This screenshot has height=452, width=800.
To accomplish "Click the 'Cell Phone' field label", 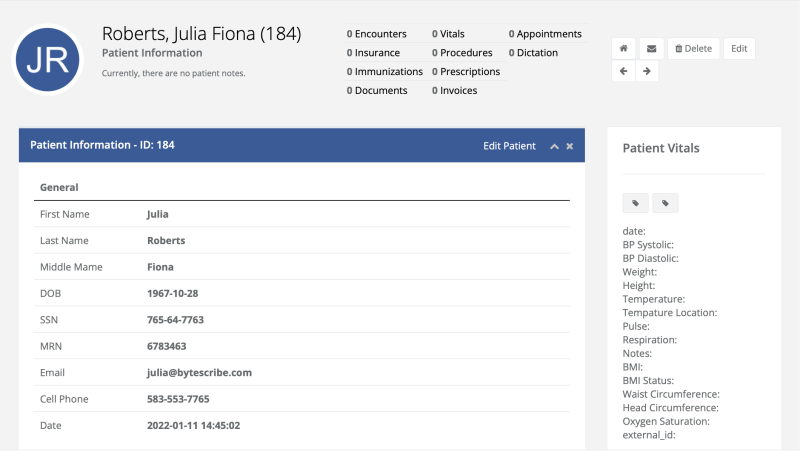I will click(64, 399).
